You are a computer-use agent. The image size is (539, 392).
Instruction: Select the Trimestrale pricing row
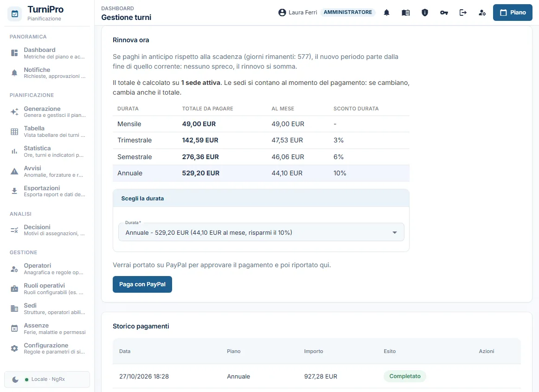pos(261,140)
